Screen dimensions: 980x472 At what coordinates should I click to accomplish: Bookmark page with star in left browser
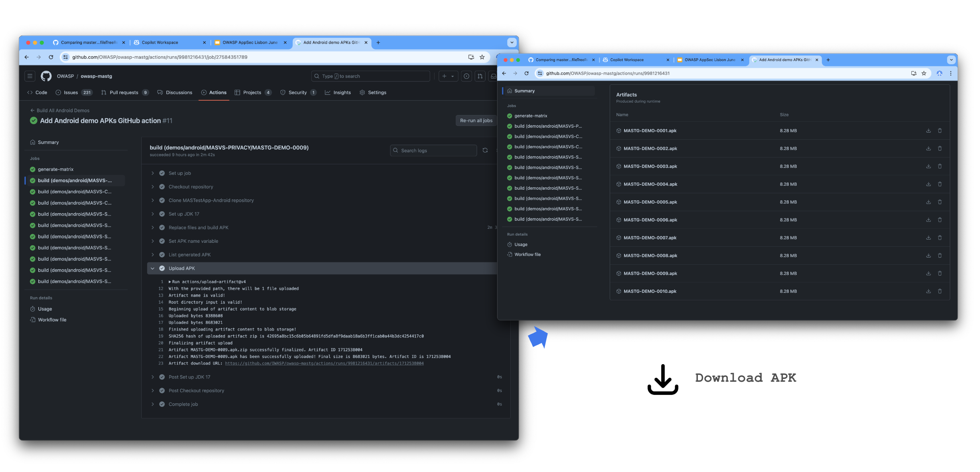point(482,57)
